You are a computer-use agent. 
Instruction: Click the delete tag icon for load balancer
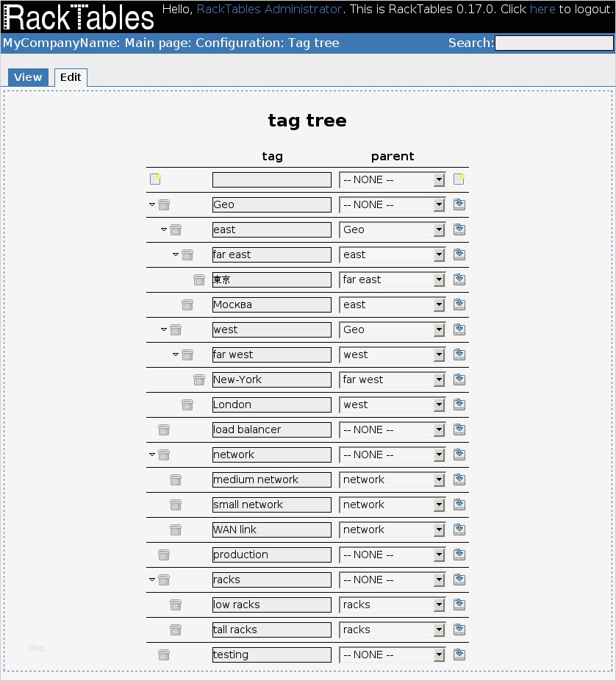pyautogui.click(x=164, y=430)
